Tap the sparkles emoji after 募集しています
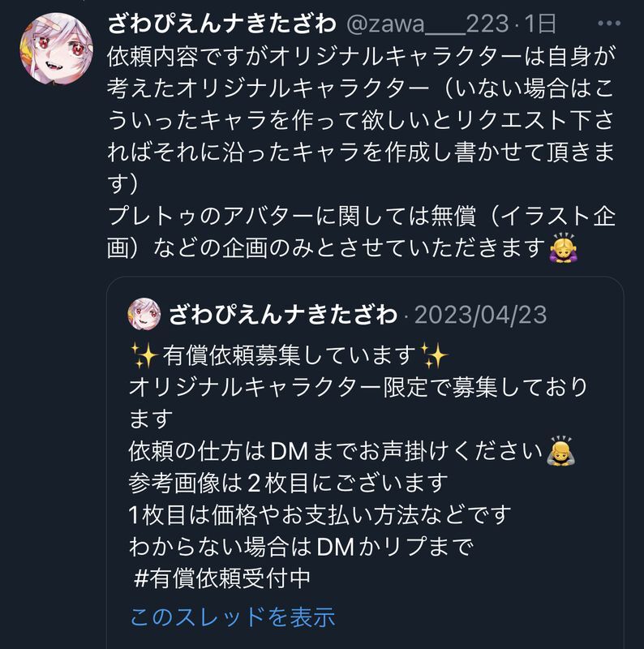The width and height of the screenshot is (644, 649). pos(434,355)
